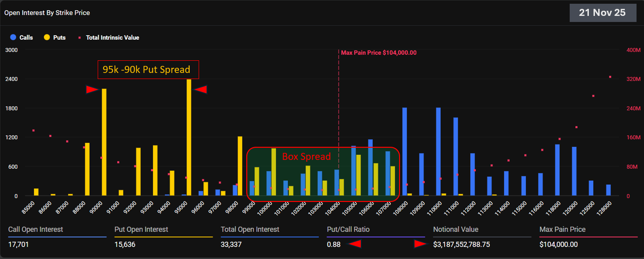The image size is (644, 259).
Task: Click red arrow right of 95000 put bar
Action: (200, 89)
